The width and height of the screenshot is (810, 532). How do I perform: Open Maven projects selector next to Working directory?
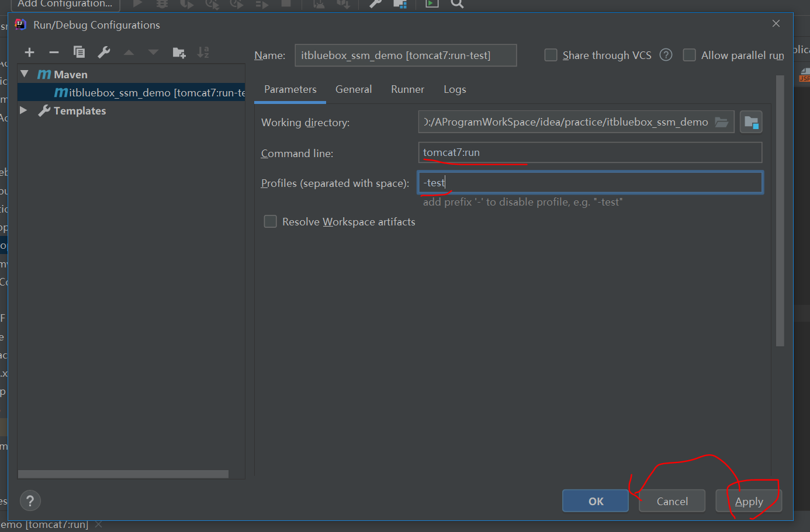(x=751, y=122)
